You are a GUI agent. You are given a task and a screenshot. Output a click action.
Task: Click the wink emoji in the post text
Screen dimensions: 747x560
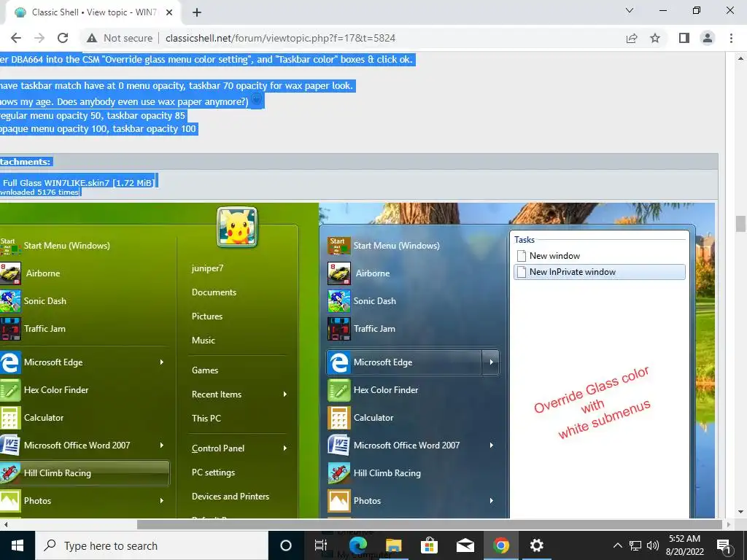pyautogui.click(x=256, y=101)
